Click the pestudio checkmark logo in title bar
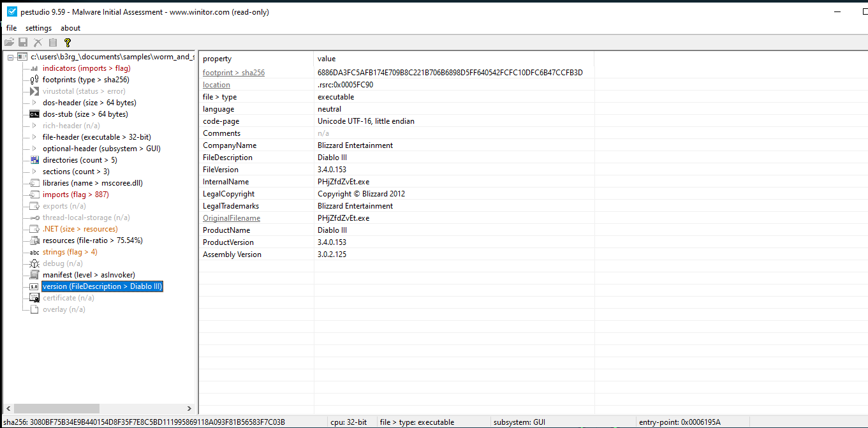Screen dimensions: 868x428 11,11
